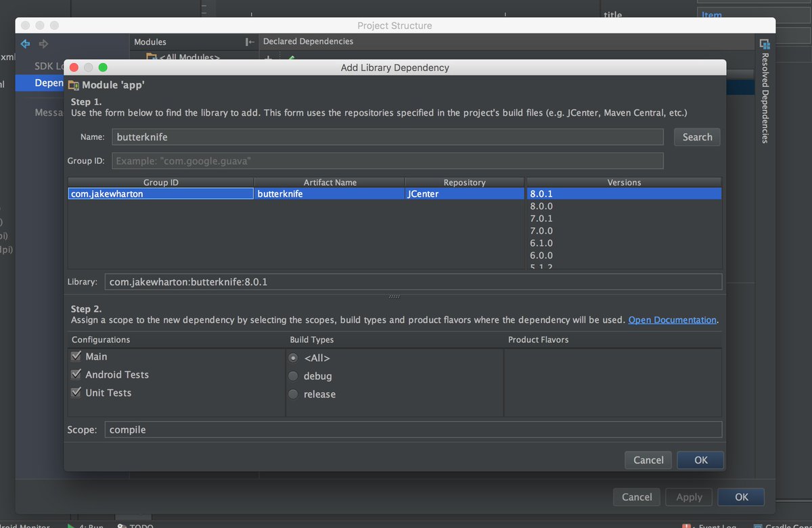812x528 pixels.
Task: Open the Open Documentation link
Action: 672,320
